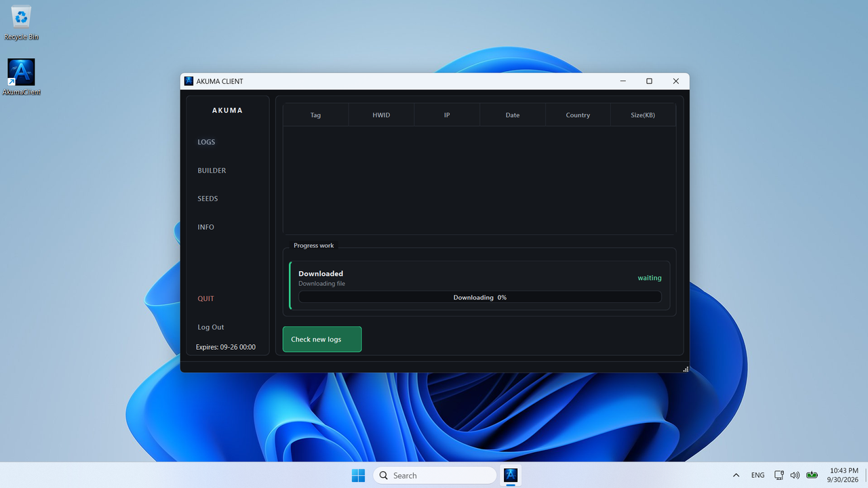This screenshot has width=868, height=488.
Task: Go to the SEEDS section
Action: click(208, 199)
